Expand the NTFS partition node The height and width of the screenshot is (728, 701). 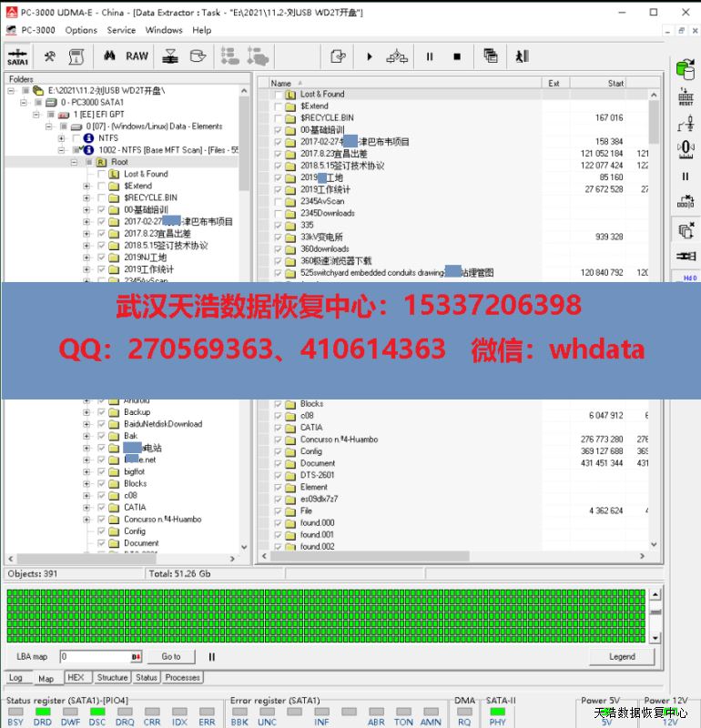(62, 138)
